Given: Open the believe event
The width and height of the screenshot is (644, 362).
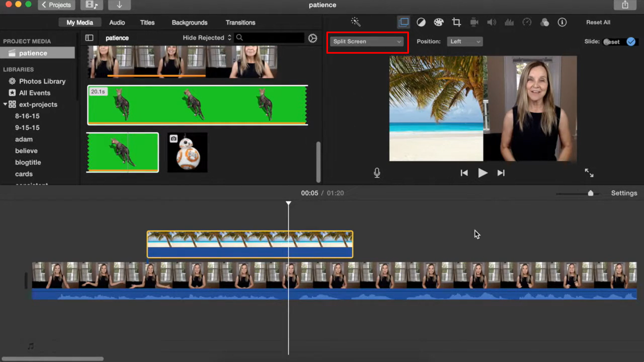Looking at the screenshot, I should click(x=26, y=151).
